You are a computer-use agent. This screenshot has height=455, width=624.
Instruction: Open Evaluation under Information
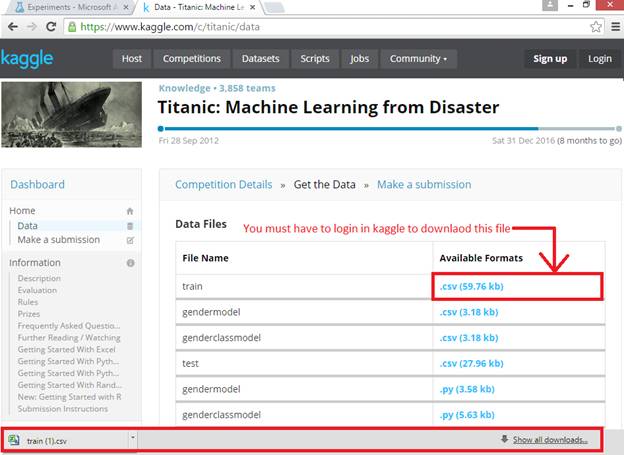37,290
